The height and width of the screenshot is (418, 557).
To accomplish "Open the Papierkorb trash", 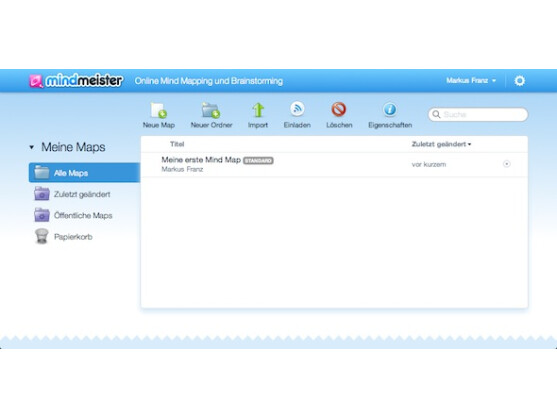I will click(64, 237).
